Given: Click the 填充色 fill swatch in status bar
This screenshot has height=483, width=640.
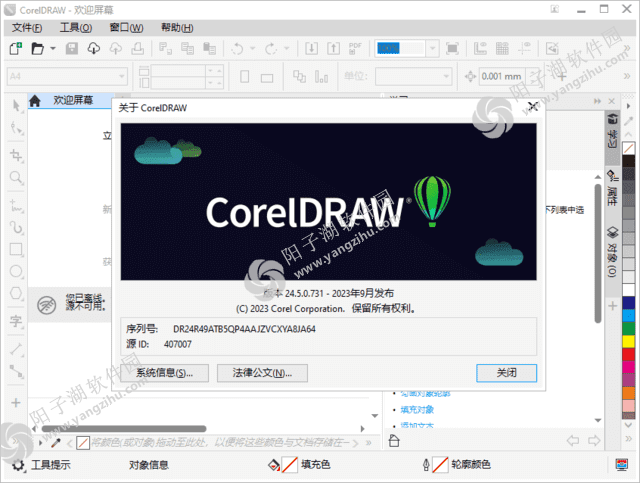Looking at the screenshot, I should [289, 465].
